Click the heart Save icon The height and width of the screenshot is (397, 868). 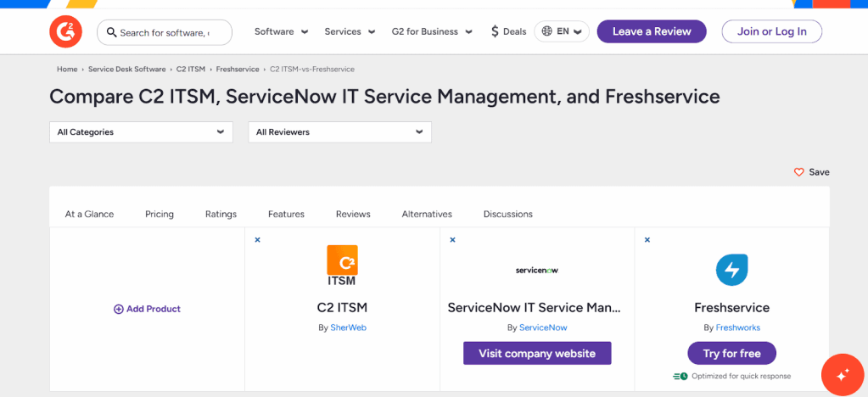coord(798,172)
